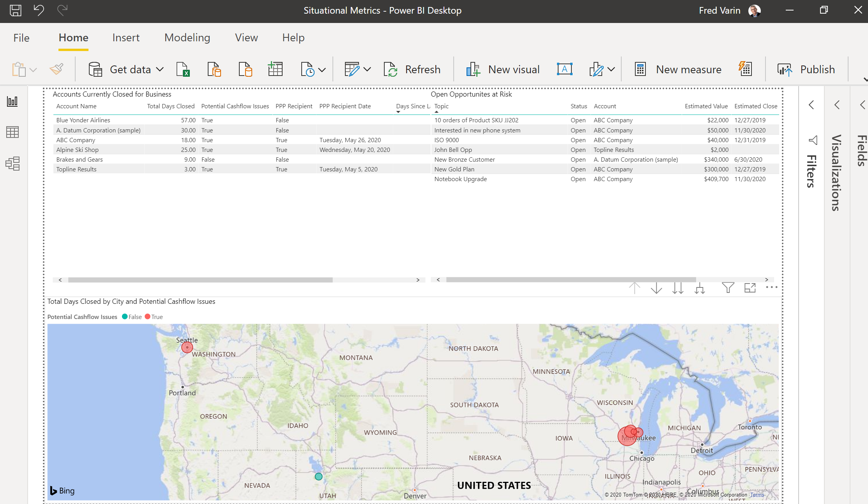Select the Report view icon
Image resolution: width=868 pixels, height=504 pixels.
(12, 101)
